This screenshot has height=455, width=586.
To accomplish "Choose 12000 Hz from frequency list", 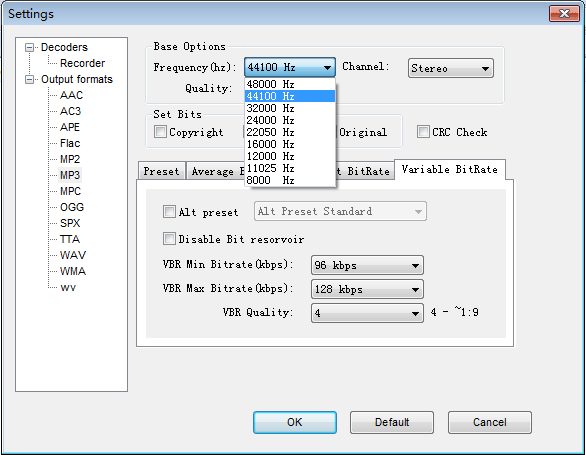I will 290,156.
